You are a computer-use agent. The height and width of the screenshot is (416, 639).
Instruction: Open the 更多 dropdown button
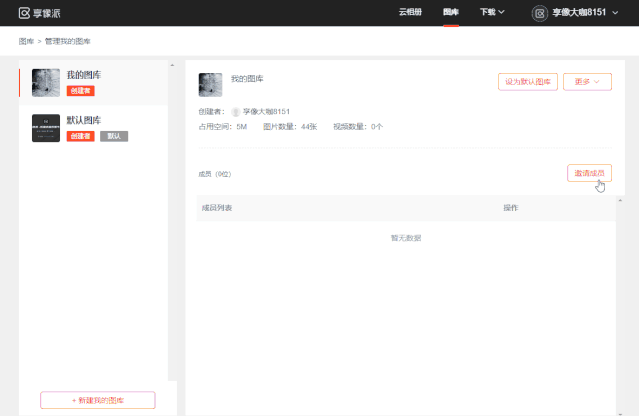[x=587, y=82]
